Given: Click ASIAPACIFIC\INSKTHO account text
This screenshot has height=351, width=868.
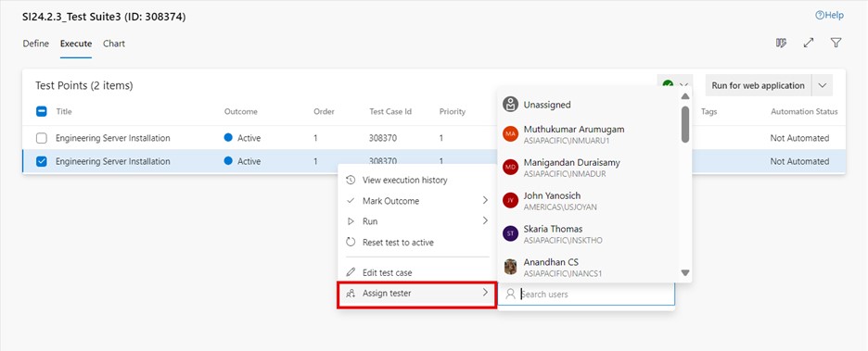Looking at the screenshot, I should pyautogui.click(x=563, y=241).
